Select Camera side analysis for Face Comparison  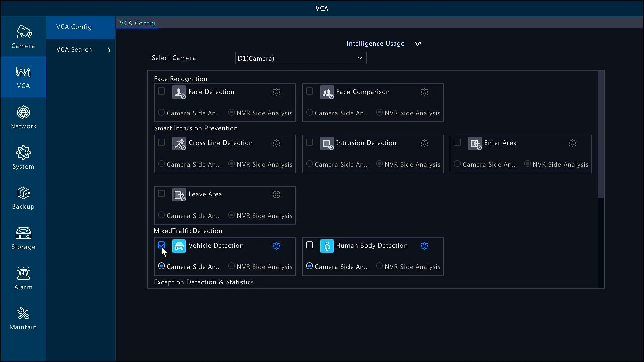[x=309, y=113]
